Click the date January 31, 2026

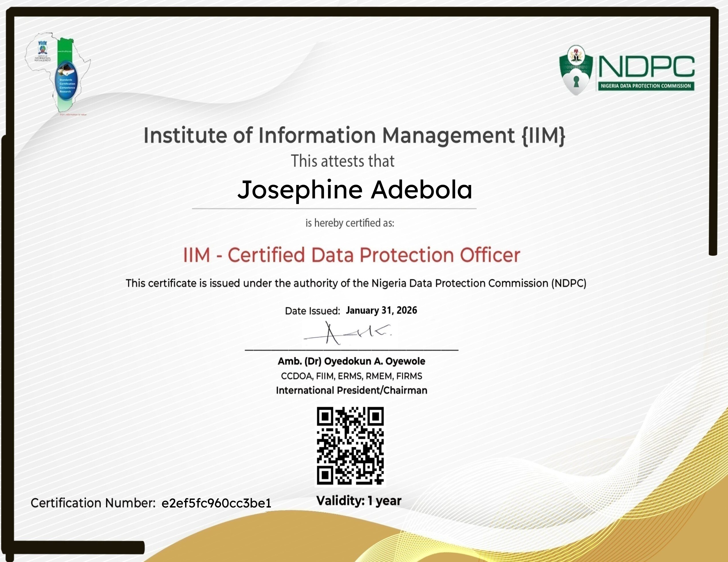(381, 310)
